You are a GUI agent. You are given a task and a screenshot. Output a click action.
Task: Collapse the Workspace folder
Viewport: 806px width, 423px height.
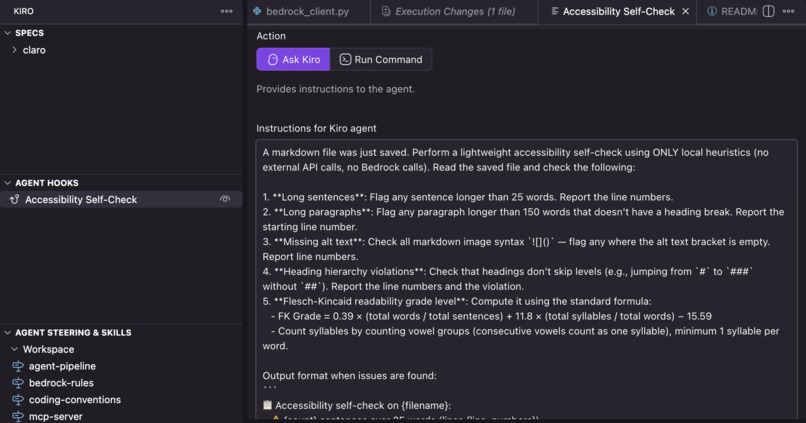pos(14,349)
